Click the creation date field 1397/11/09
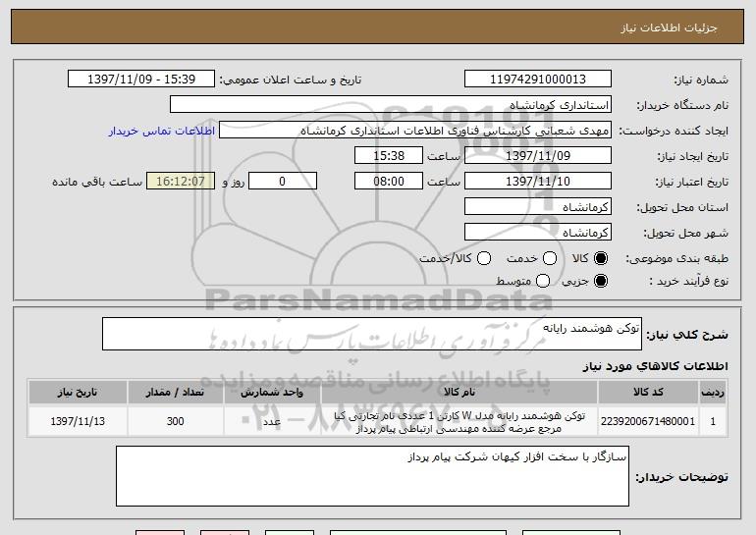 coord(538,156)
